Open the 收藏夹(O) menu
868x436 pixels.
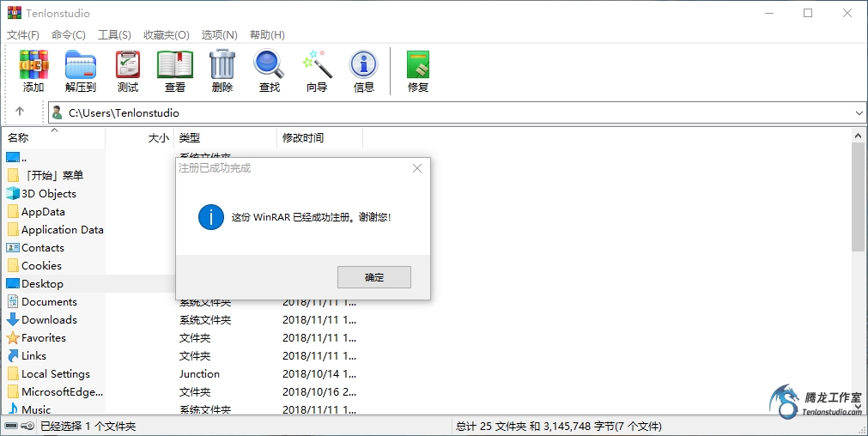pyautogui.click(x=167, y=35)
